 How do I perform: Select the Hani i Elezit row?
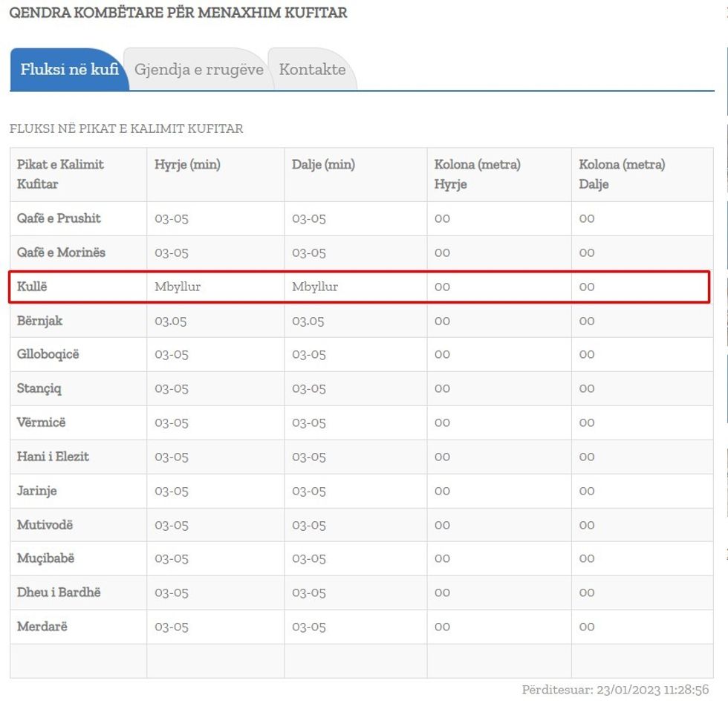point(53,457)
